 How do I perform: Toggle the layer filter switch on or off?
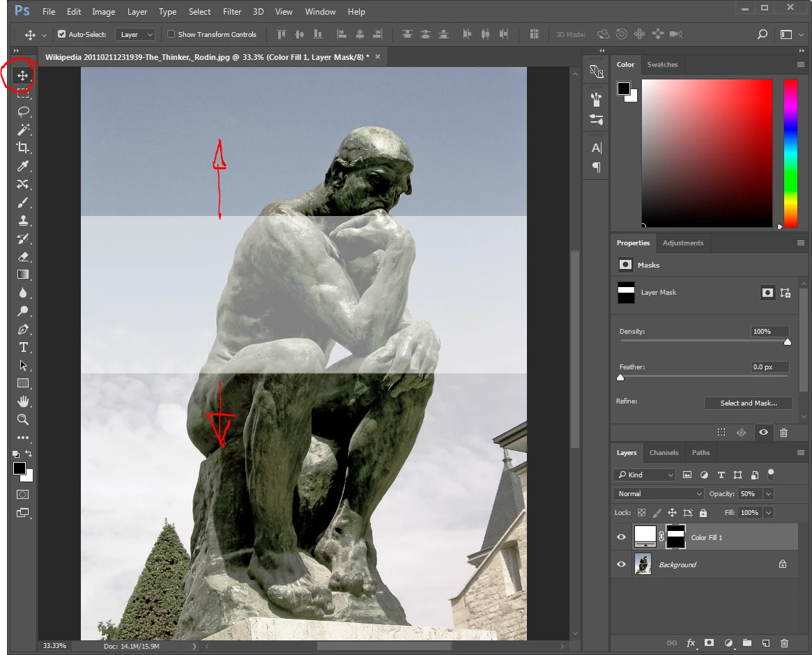(x=771, y=474)
